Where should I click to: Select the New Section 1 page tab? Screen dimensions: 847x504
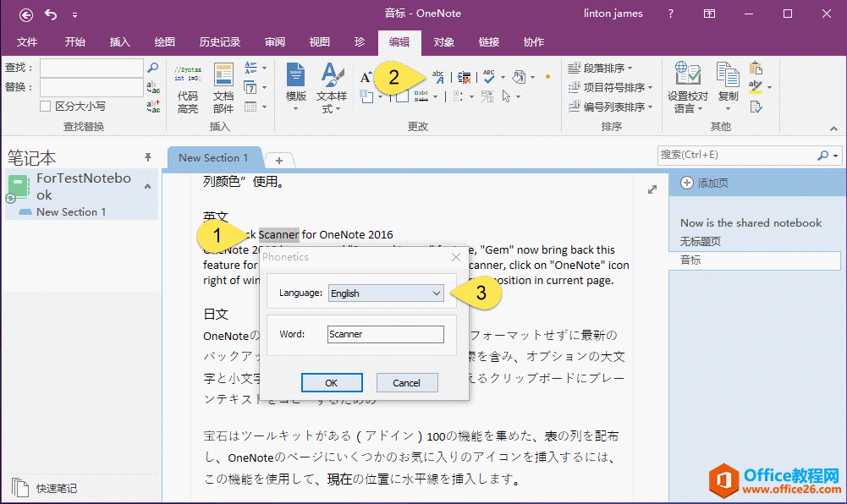214,157
